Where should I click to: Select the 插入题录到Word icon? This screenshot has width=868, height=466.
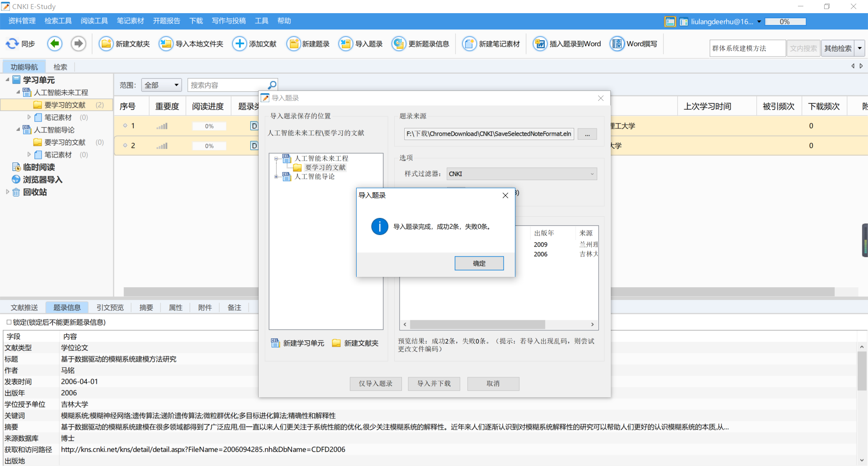[540, 43]
